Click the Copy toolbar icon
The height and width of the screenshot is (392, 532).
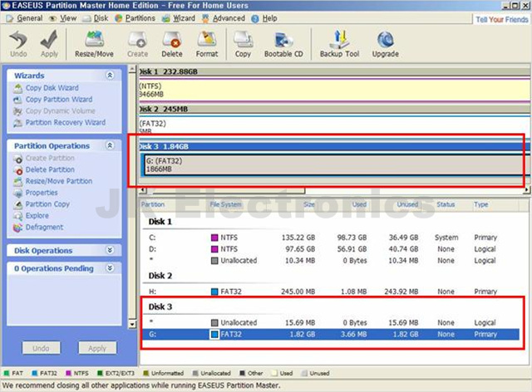(x=243, y=44)
